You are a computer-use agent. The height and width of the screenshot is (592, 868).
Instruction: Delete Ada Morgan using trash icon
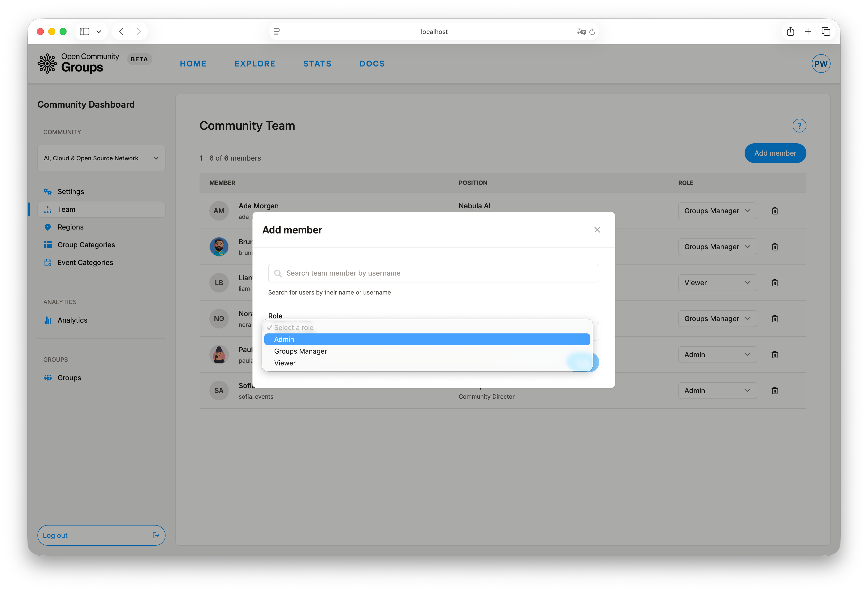pyautogui.click(x=775, y=211)
